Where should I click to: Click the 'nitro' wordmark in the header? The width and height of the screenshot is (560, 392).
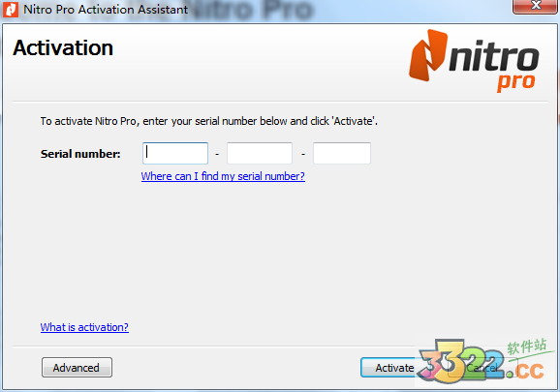(x=494, y=58)
